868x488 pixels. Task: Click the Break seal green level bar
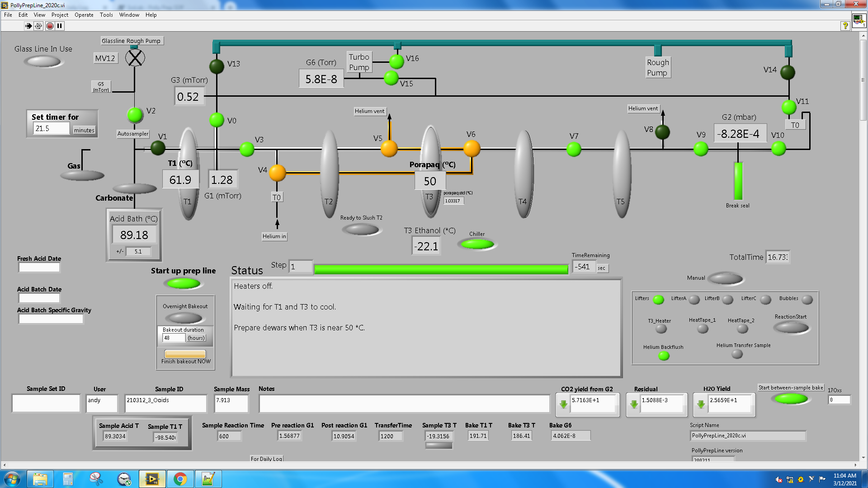click(x=738, y=181)
